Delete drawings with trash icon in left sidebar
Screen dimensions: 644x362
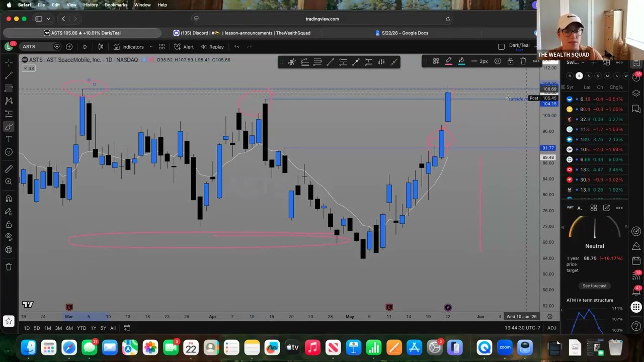tap(9, 266)
